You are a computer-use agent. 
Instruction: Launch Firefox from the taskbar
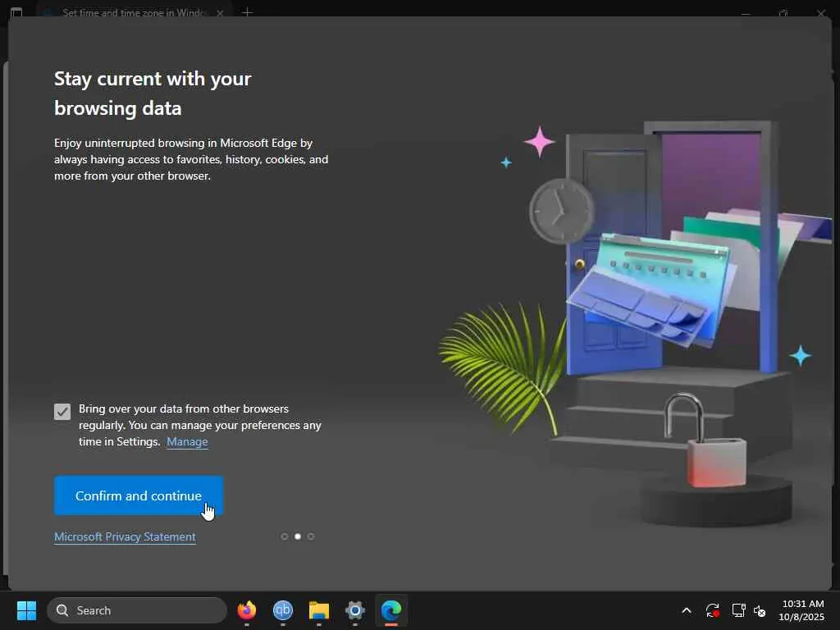click(246, 610)
